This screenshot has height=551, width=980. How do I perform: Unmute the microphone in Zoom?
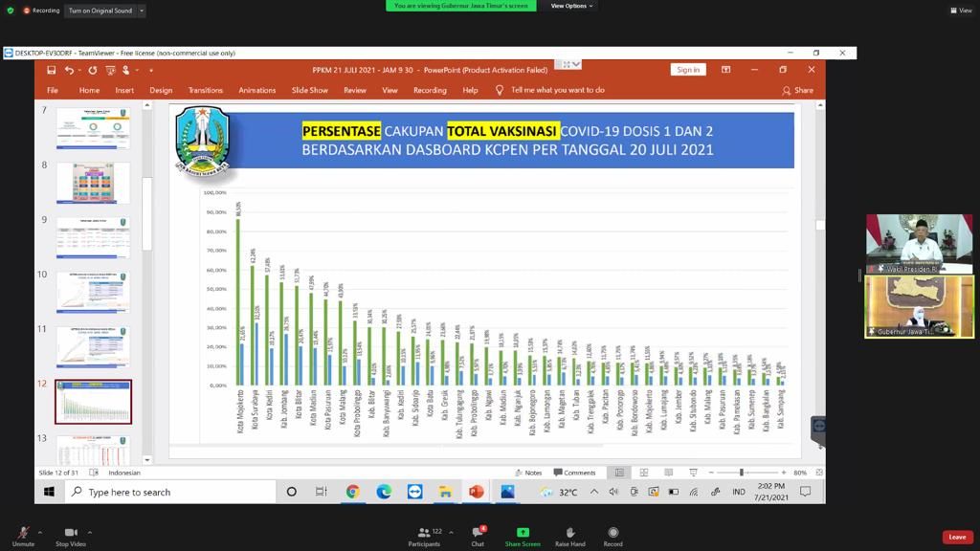23,533
